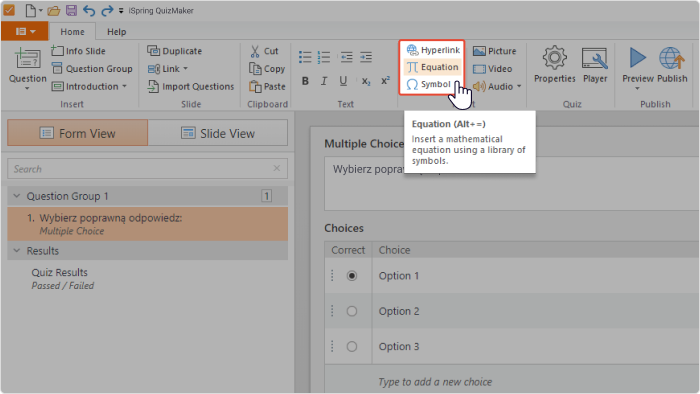
Task: Open the quick access toolbar customize arrow
Action: pos(121,10)
